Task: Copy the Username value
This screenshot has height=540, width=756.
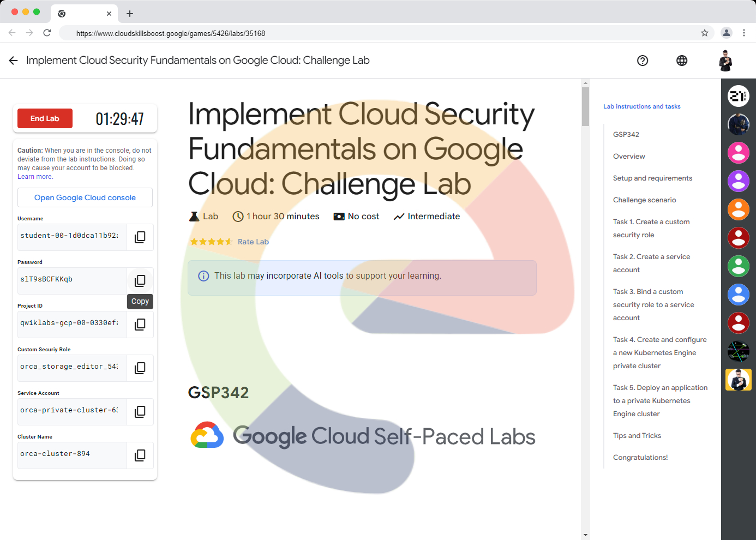Action: pyautogui.click(x=140, y=237)
